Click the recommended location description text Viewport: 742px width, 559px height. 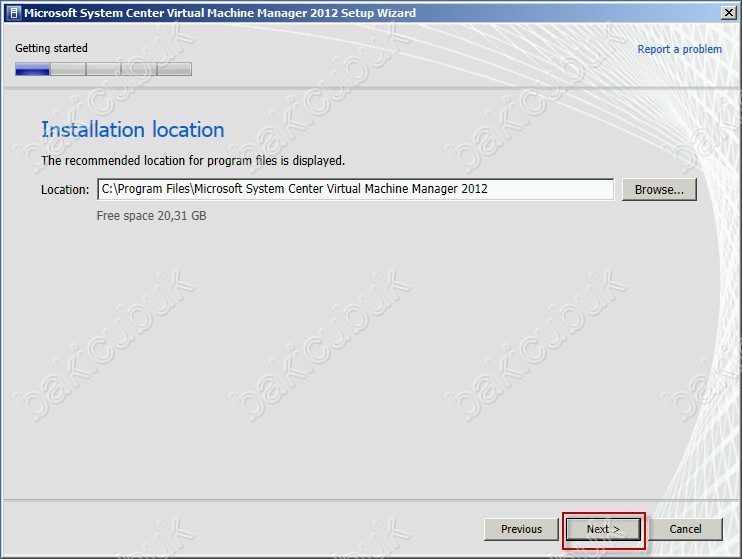[193, 161]
